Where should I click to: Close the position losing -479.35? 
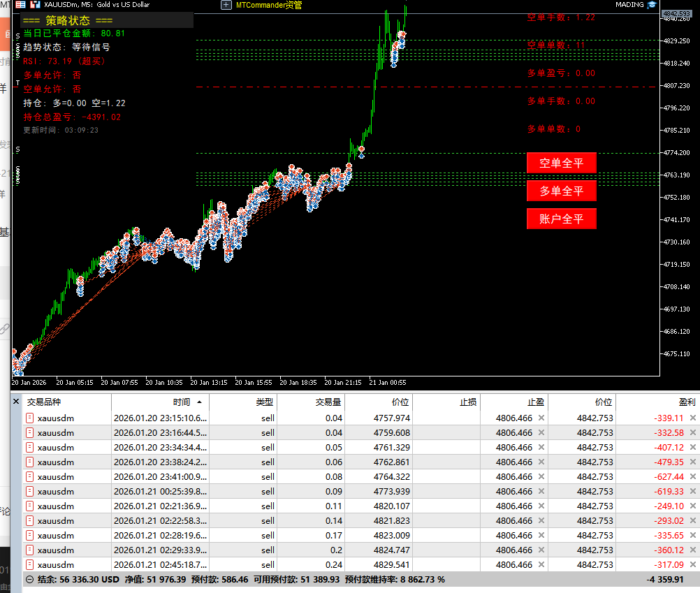pyautogui.click(x=693, y=462)
